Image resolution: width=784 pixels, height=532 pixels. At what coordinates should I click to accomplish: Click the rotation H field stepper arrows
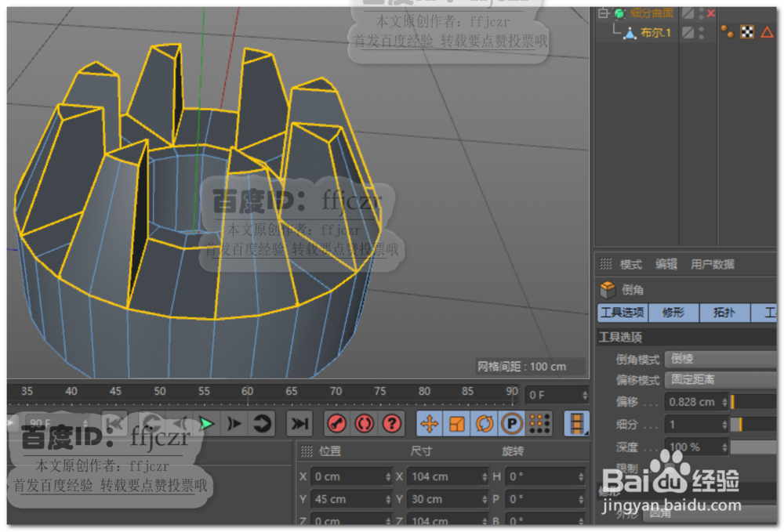(x=581, y=477)
